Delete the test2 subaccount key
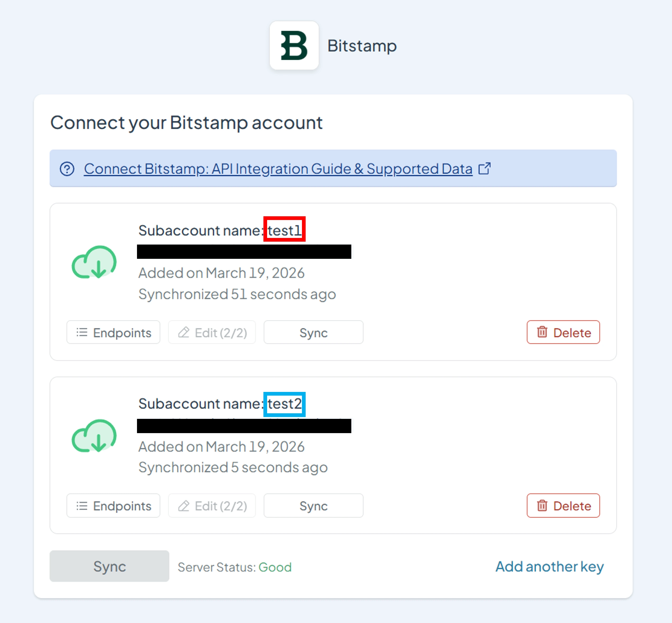Screen dimensions: 672x623 [563, 506]
